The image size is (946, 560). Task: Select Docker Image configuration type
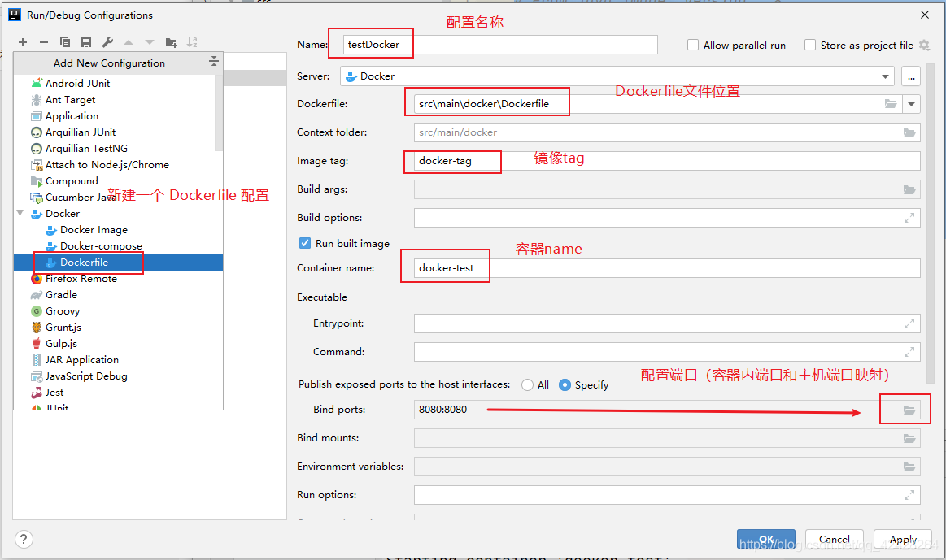click(87, 230)
